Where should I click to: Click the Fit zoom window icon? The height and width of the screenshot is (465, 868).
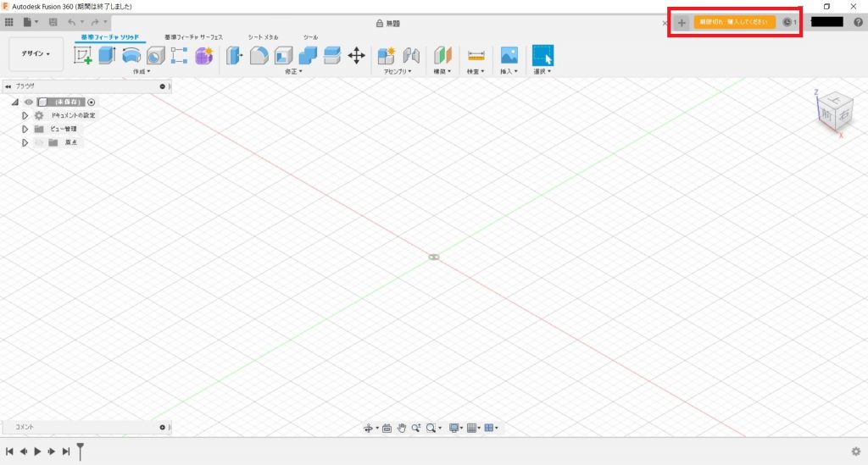click(x=431, y=428)
